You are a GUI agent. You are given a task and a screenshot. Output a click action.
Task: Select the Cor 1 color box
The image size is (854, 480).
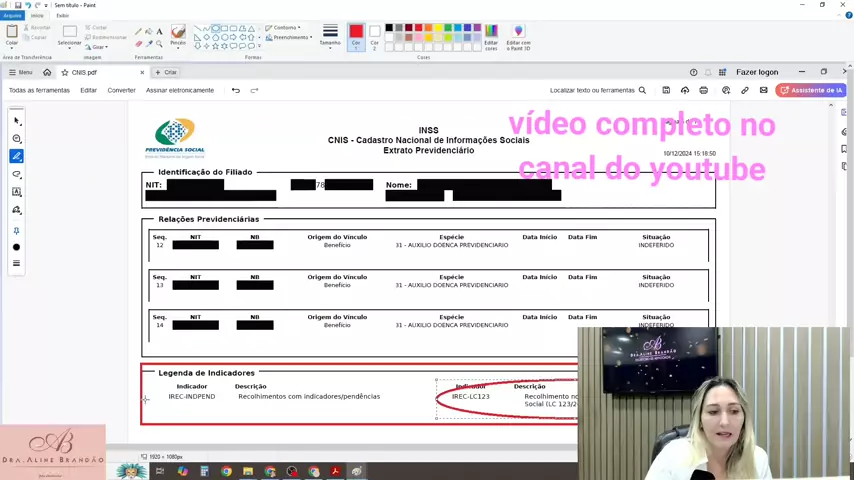pyautogui.click(x=356, y=35)
